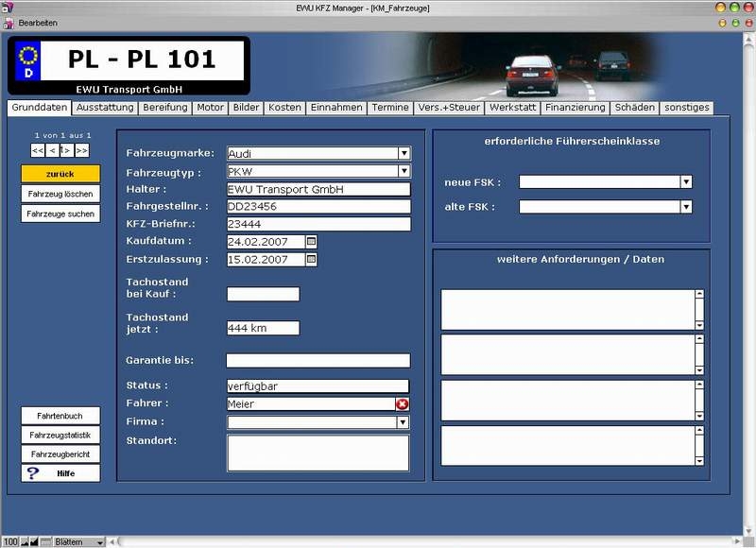This screenshot has height=548, width=756.
Task: Click the zoom level 100 indicator
Action: click(x=10, y=542)
